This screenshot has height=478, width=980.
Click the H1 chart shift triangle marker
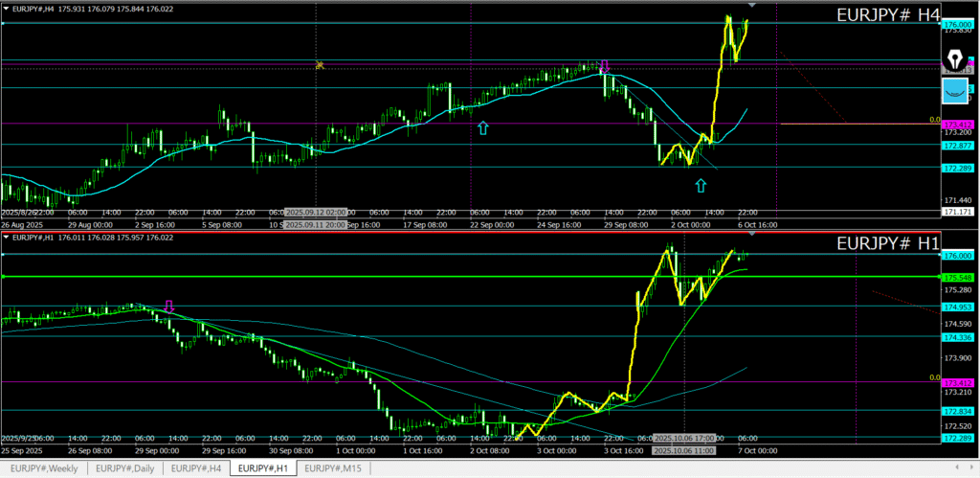751,234
